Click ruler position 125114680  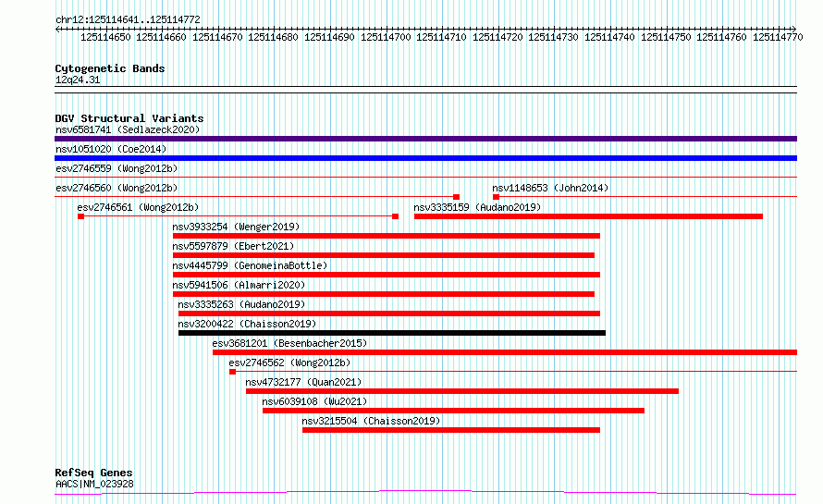tap(273, 37)
